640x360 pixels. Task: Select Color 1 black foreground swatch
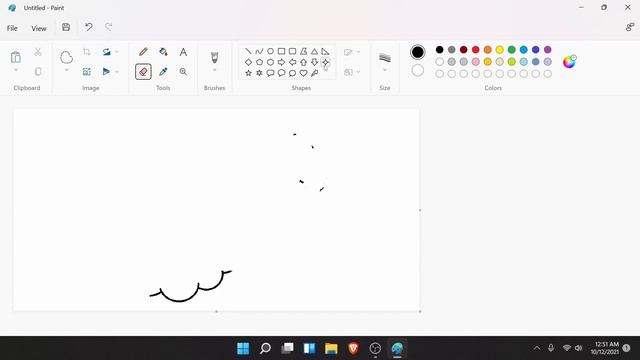[x=418, y=52]
